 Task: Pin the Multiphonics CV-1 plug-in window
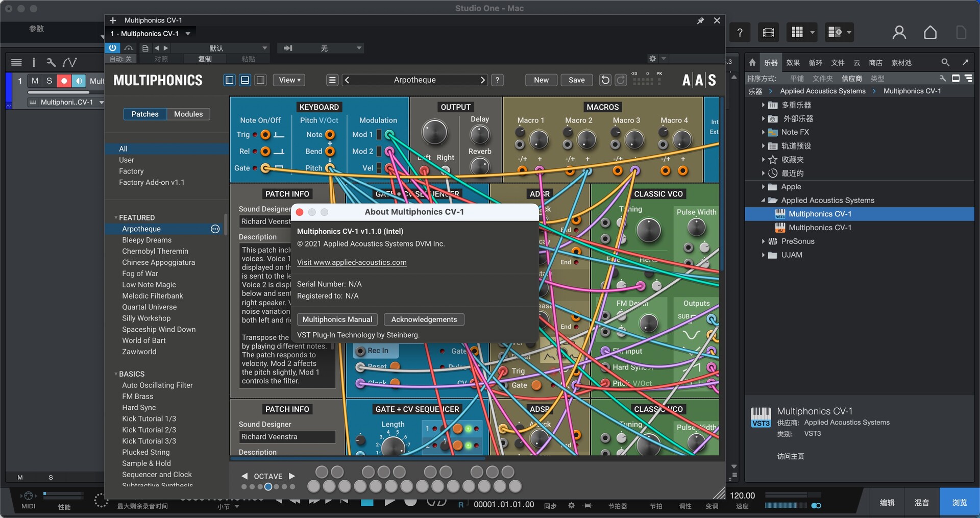coord(700,20)
